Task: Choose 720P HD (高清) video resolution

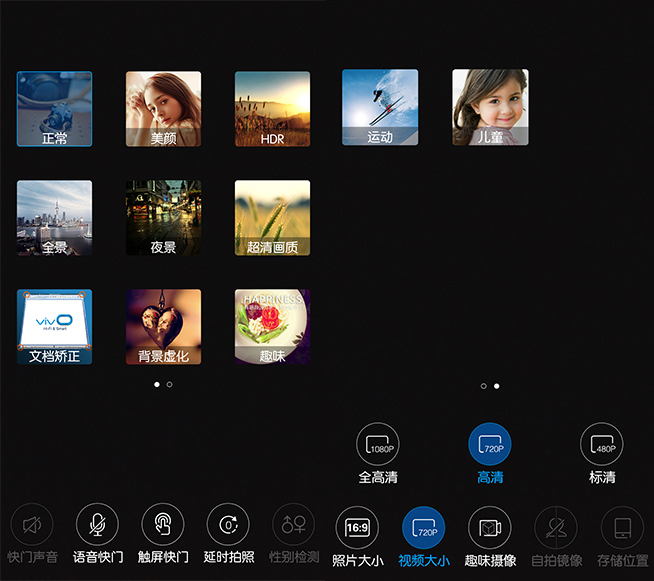Action: [490, 444]
